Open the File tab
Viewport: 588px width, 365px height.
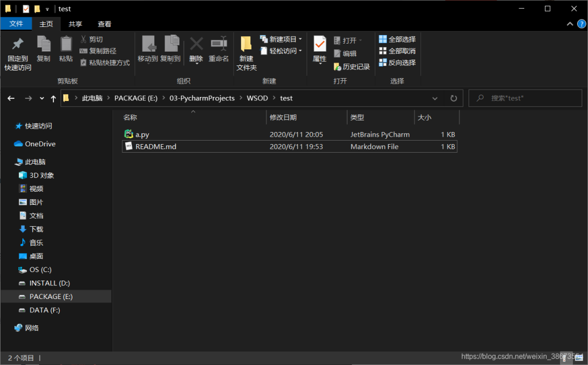16,24
